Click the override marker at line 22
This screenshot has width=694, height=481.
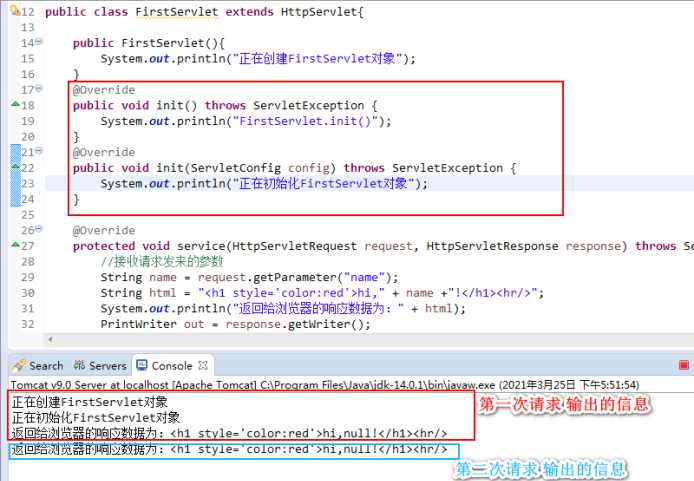15,166
